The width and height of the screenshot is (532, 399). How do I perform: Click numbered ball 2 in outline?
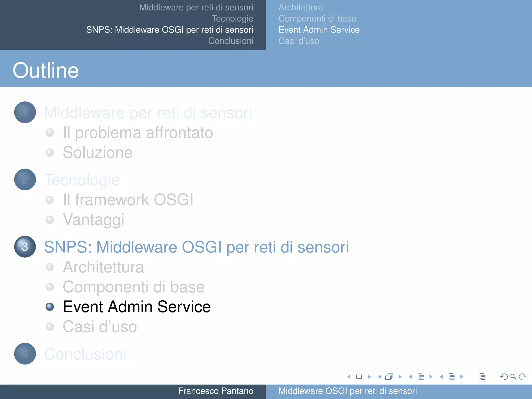pos(25,179)
